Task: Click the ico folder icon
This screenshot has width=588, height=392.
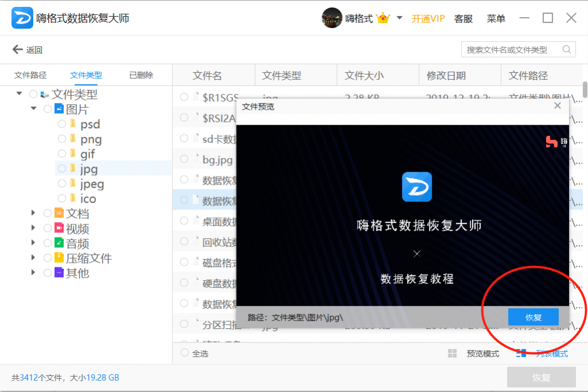Action: (73, 198)
